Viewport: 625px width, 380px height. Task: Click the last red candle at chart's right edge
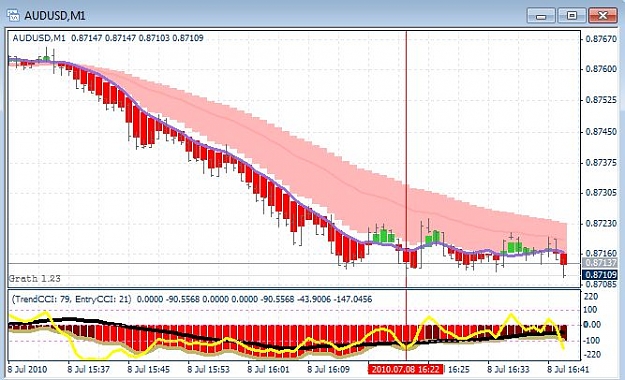[564, 259]
